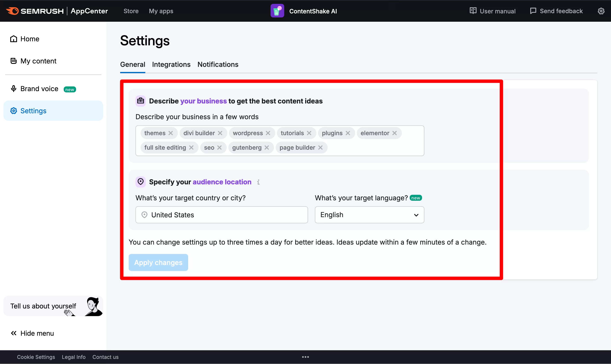
Task: Click My apps in the AppCenter menu
Action: (x=161, y=11)
